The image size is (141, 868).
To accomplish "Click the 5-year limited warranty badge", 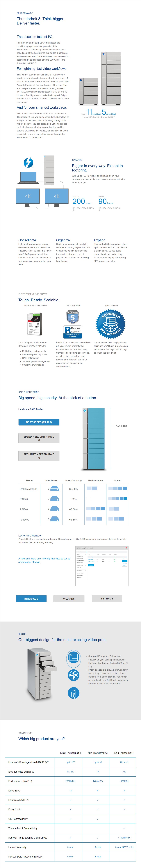I will pyautogui.click(x=73, y=317).
